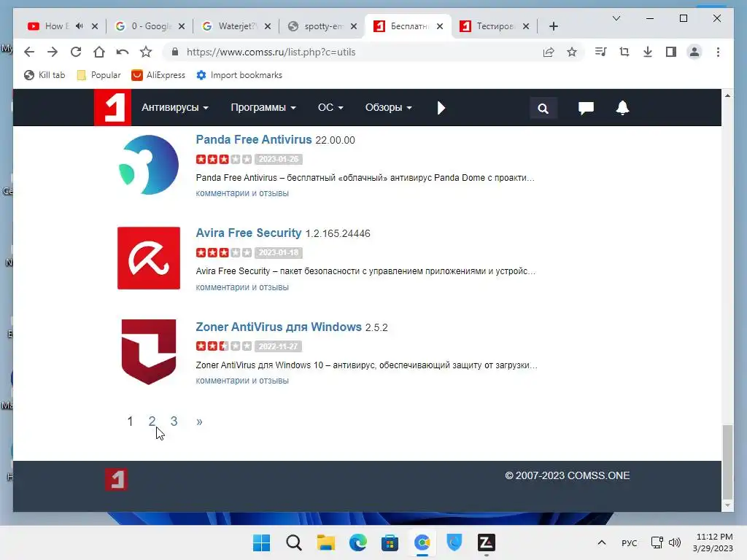Go to page 2 of the list

[x=152, y=421]
